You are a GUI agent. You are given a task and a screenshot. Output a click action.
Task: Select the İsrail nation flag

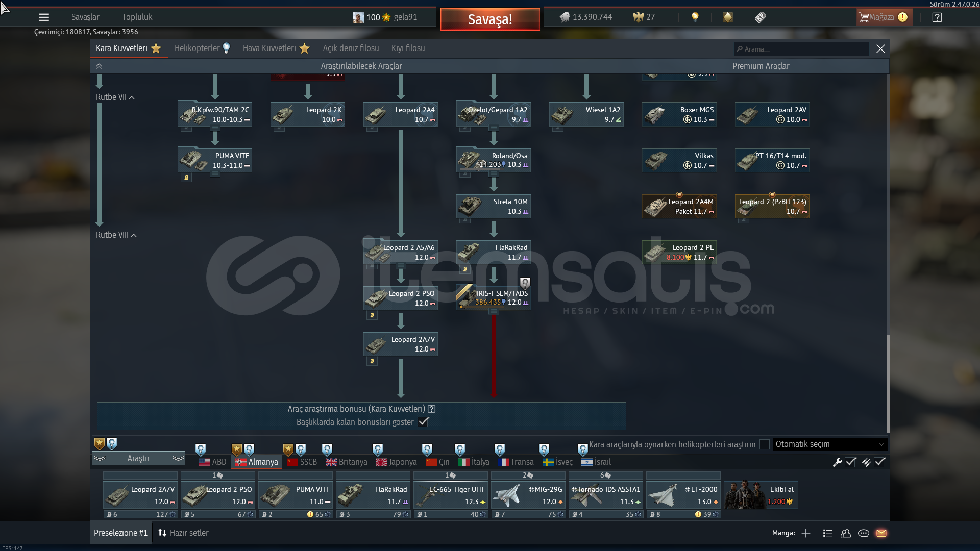pyautogui.click(x=596, y=462)
